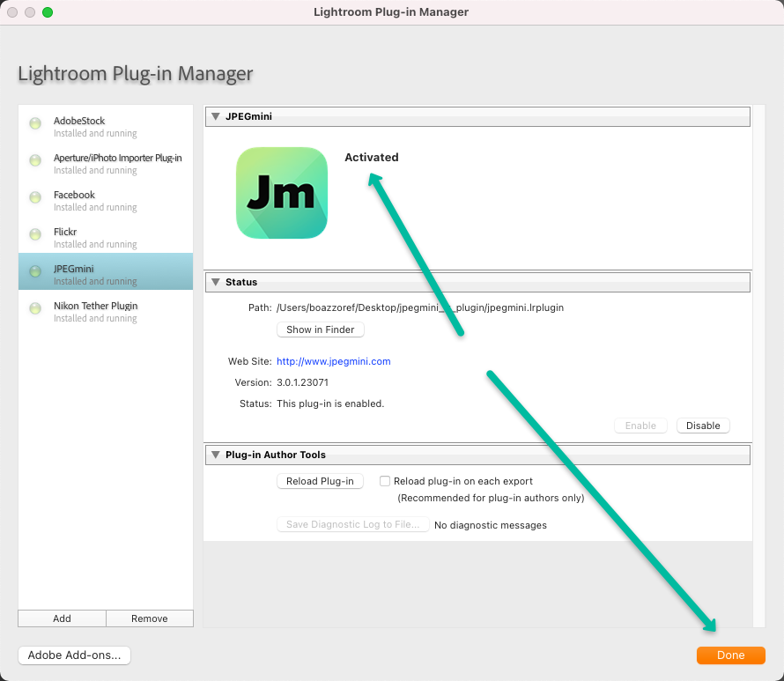The height and width of the screenshot is (681, 784).
Task: Reload the plug-in
Action: pyautogui.click(x=320, y=481)
